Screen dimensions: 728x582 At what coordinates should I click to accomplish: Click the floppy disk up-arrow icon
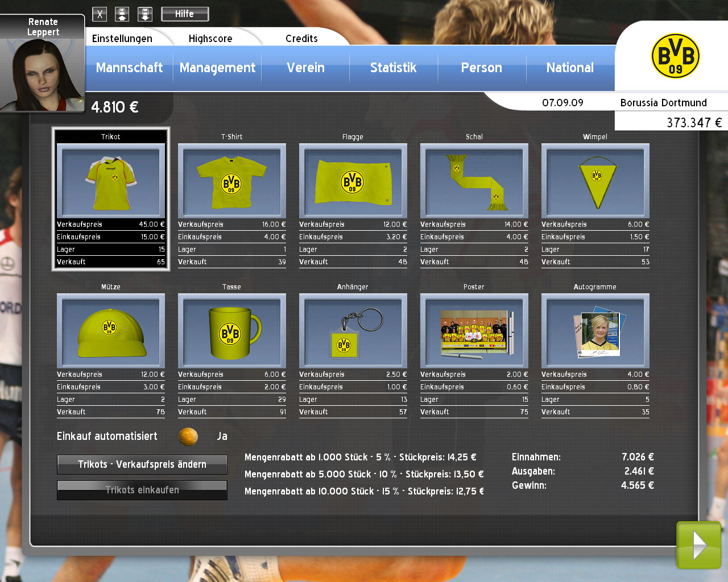point(122,14)
